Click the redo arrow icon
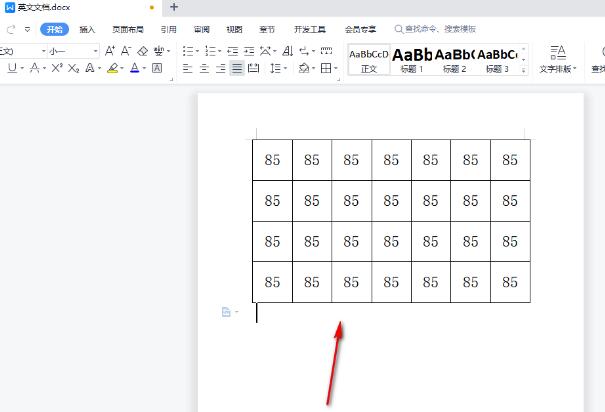Viewport: 605px width, 412px height. (11, 29)
